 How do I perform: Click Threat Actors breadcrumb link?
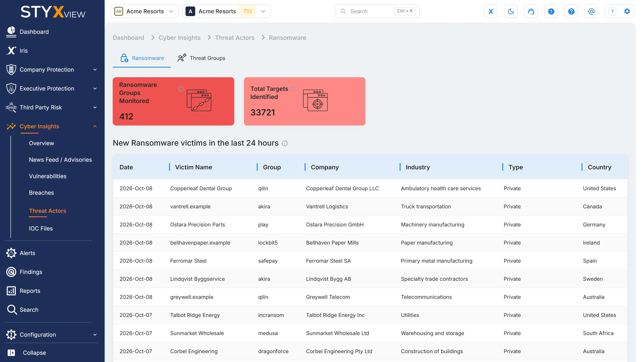pyautogui.click(x=235, y=38)
